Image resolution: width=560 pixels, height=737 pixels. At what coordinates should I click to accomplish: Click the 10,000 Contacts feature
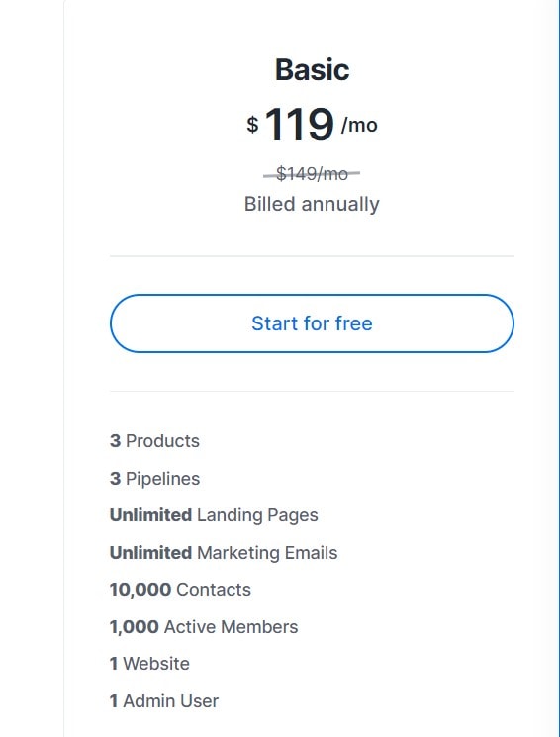[180, 590]
